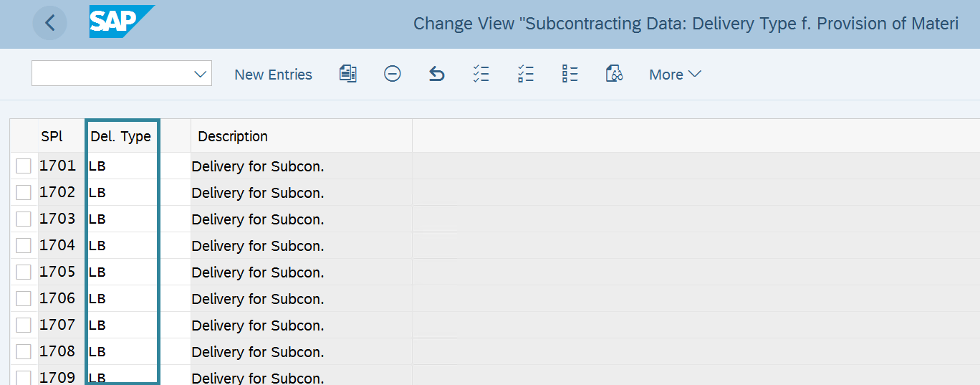Viewport: 980px width, 385px height.
Task: Mark the row checkbox for SPl 1707
Action: click(24, 325)
